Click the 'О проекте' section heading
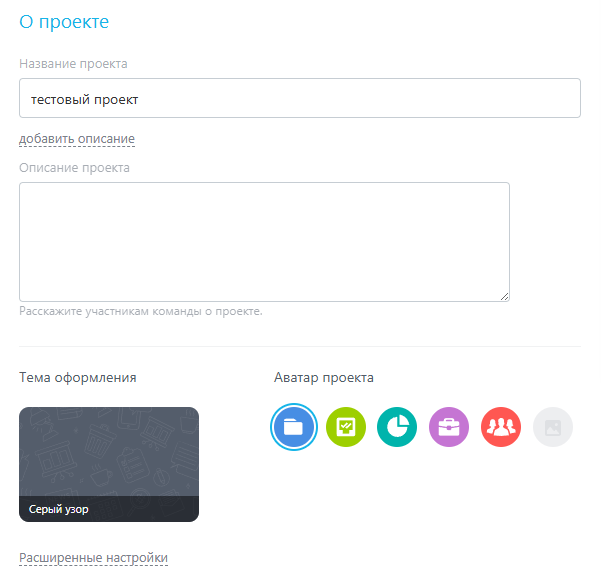 [64, 21]
